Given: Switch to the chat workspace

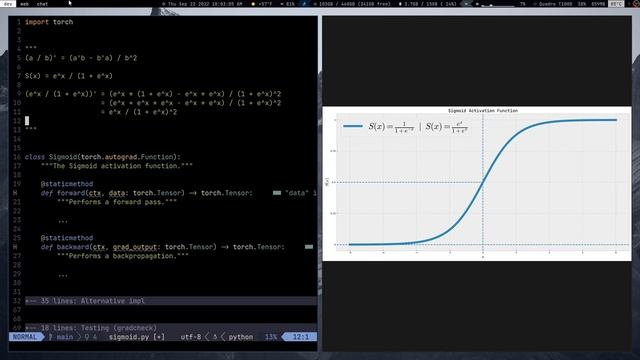Looking at the screenshot, I should click(x=42, y=4).
